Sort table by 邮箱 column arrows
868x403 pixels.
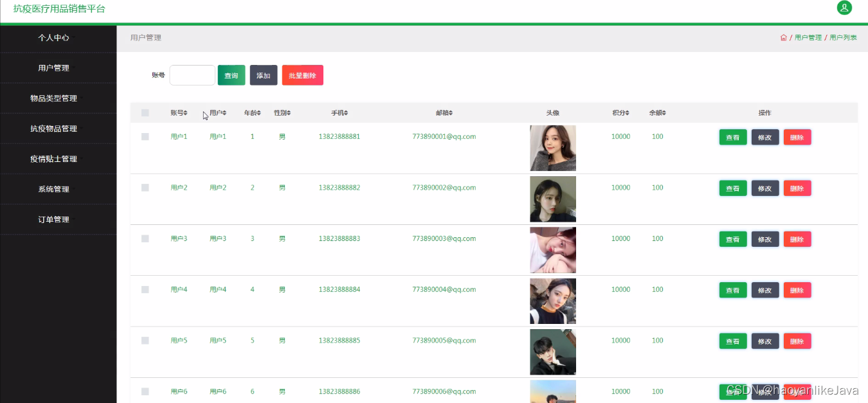[451, 113]
